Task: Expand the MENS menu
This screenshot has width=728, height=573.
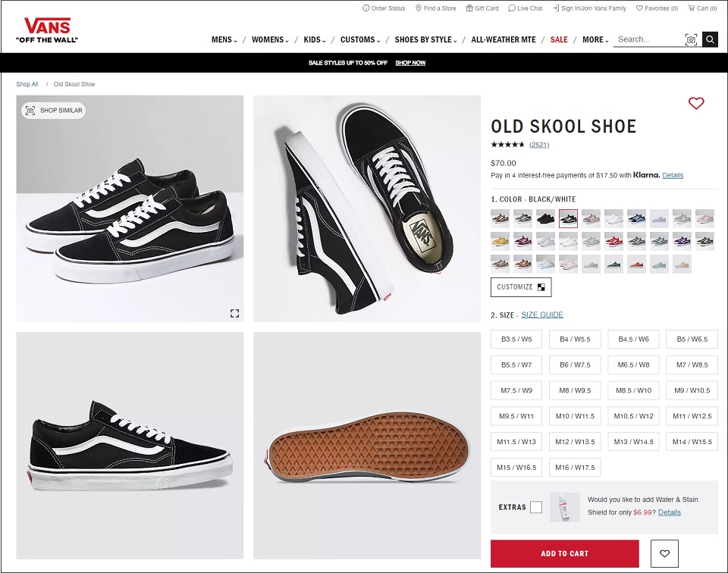Action: (x=224, y=40)
